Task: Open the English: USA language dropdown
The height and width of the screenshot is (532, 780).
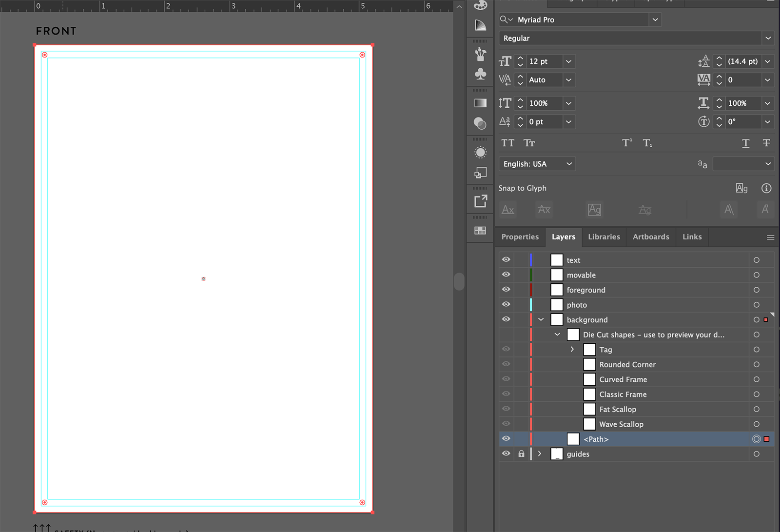Action: coord(537,164)
